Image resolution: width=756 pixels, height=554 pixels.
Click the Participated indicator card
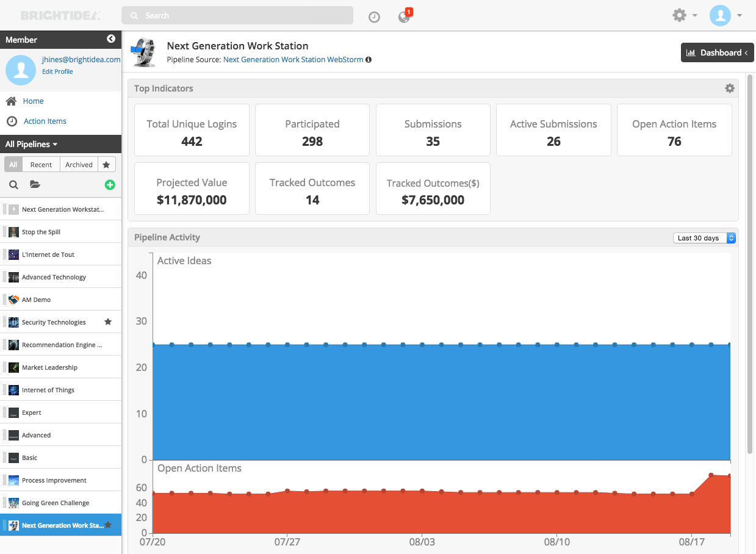[312, 130]
